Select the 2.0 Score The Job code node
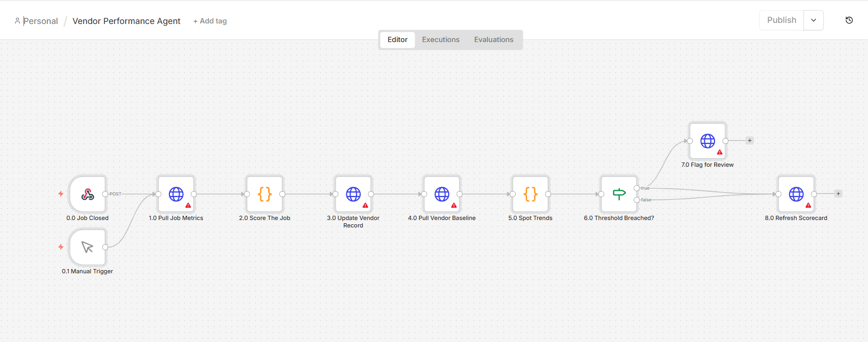The image size is (868, 342). pos(265,194)
